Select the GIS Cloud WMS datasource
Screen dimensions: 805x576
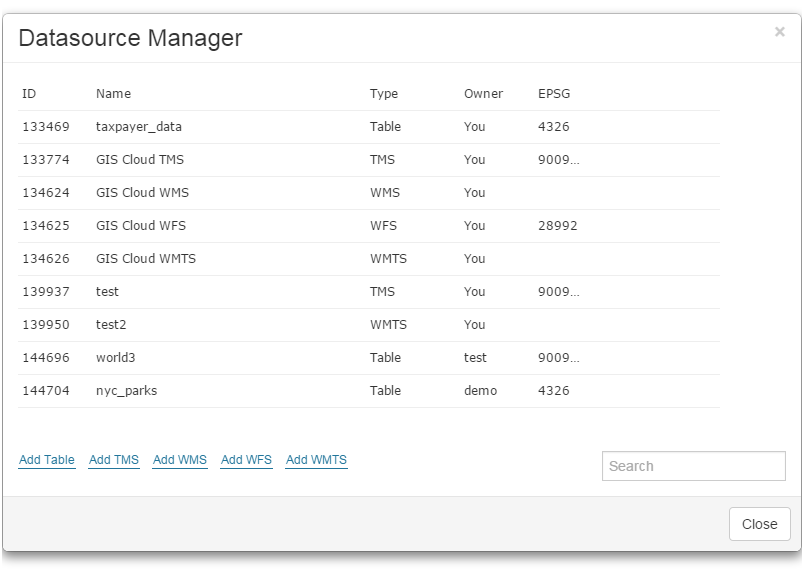(300, 192)
